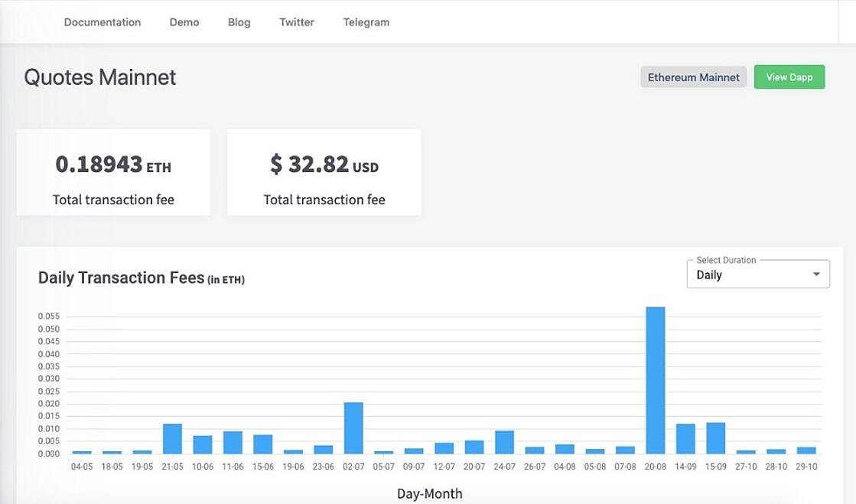The image size is (856, 504).
Task: Select the 10-06 bar
Action: [x=203, y=444]
